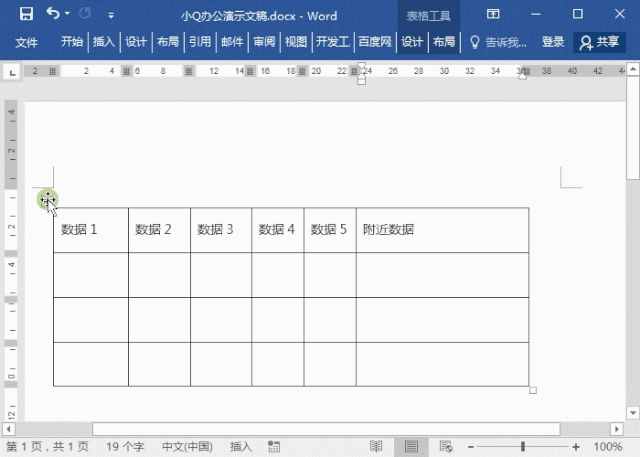
Task: Click the cell containing 数据 4
Action: [x=278, y=230]
